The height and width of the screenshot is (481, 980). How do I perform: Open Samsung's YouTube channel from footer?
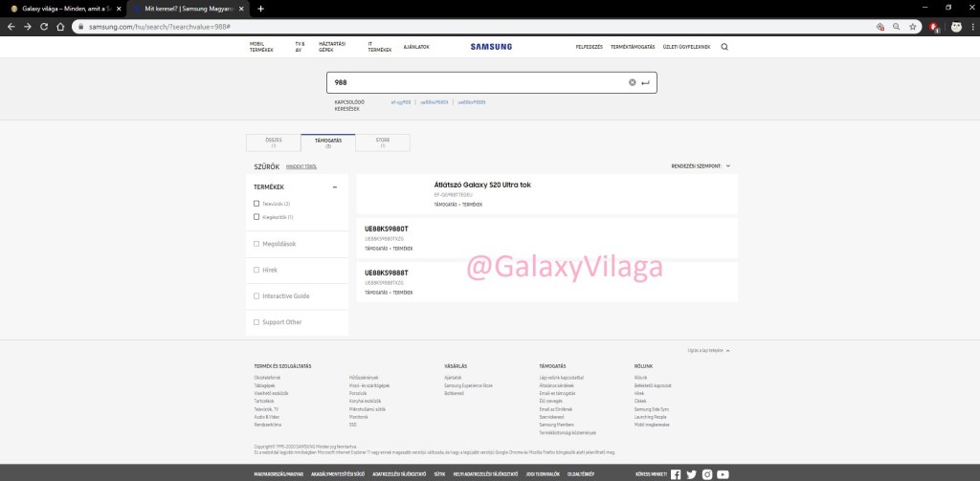pyautogui.click(x=724, y=474)
